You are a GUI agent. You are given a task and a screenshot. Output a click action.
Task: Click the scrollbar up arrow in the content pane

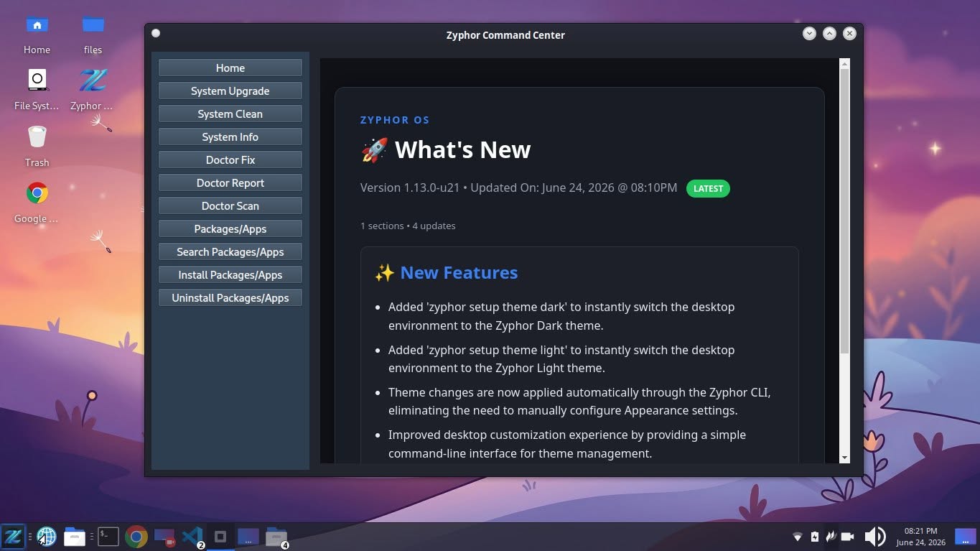coord(844,64)
